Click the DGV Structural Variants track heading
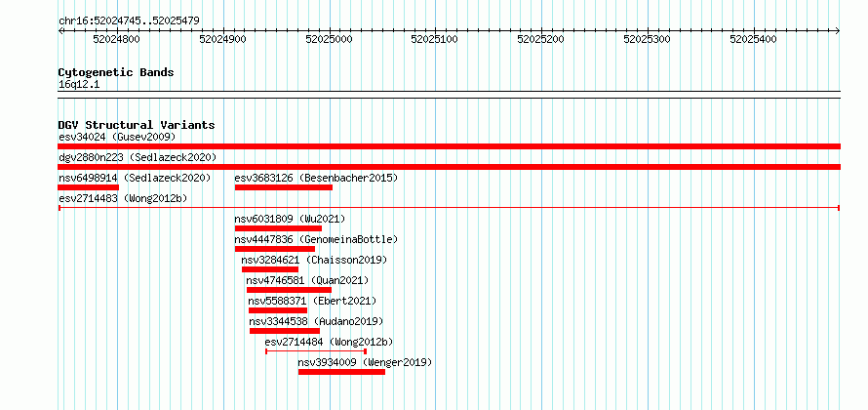Viewport: 868px width, 410px height. pyautogui.click(x=137, y=125)
